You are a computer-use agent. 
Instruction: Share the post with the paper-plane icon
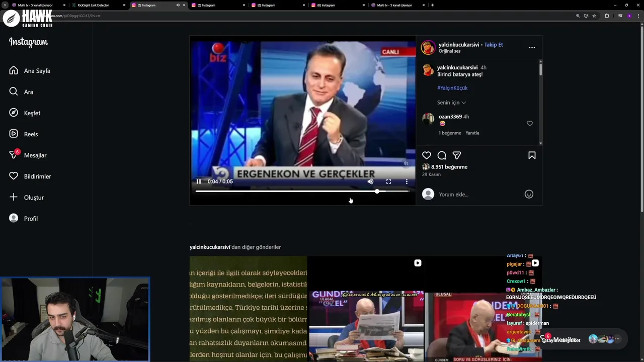click(x=457, y=155)
